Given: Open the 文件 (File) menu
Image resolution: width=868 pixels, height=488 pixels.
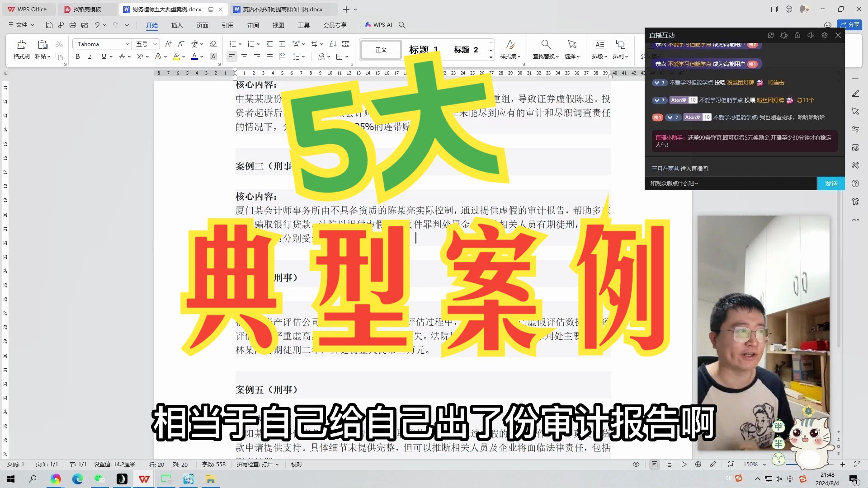Looking at the screenshot, I should pyautogui.click(x=21, y=25).
